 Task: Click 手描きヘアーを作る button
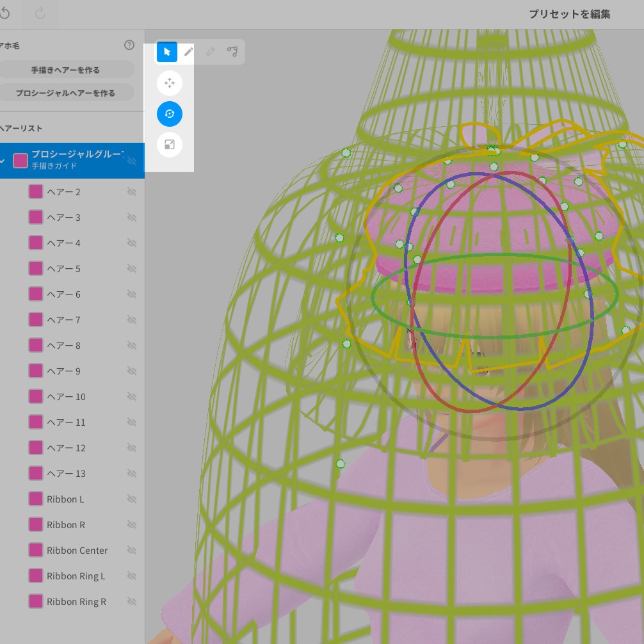coord(66,70)
